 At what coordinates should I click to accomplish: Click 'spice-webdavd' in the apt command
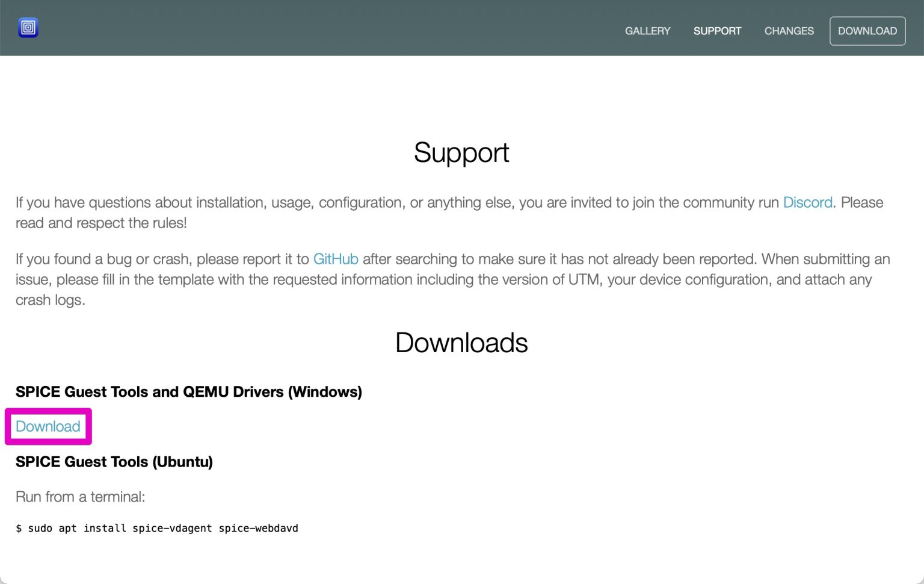tap(258, 528)
